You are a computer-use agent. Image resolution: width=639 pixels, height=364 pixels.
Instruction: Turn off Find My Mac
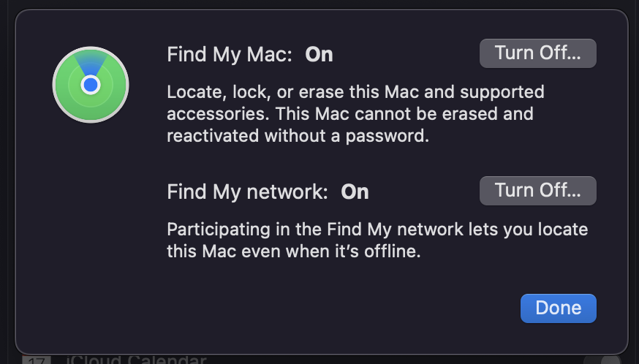click(x=537, y=53)
